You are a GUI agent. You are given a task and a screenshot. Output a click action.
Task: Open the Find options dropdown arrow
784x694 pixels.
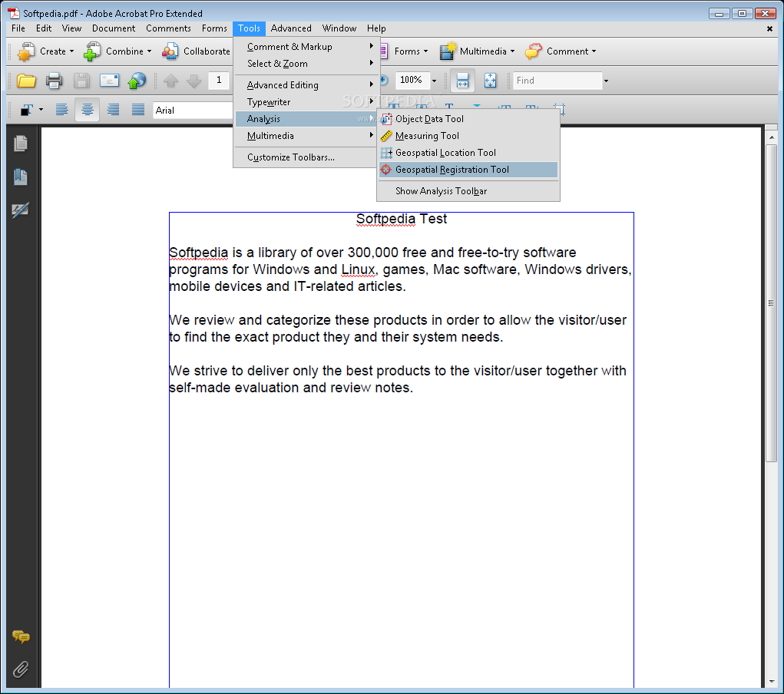click(606, 81)
